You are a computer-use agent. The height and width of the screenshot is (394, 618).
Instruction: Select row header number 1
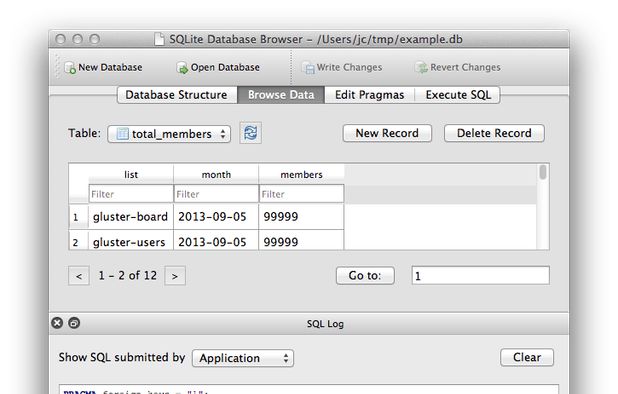(x=78, y=217)
